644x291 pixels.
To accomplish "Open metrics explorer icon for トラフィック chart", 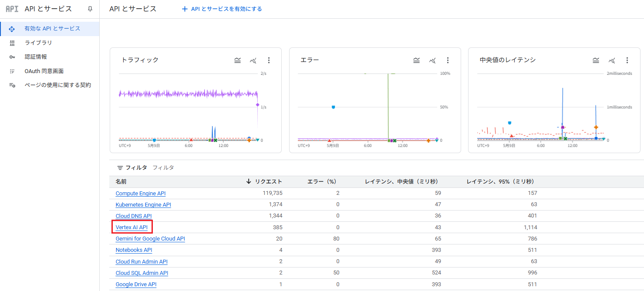I will [x=253, y=60].
